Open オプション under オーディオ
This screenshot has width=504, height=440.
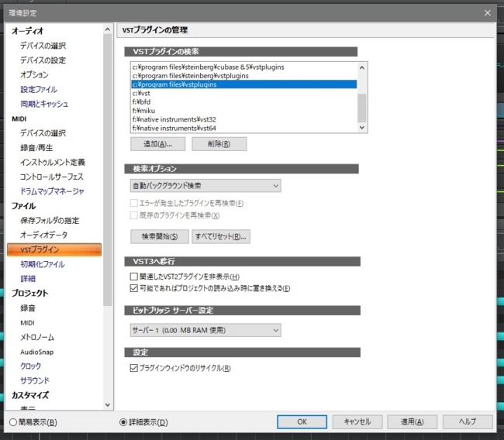click(34, 74)
